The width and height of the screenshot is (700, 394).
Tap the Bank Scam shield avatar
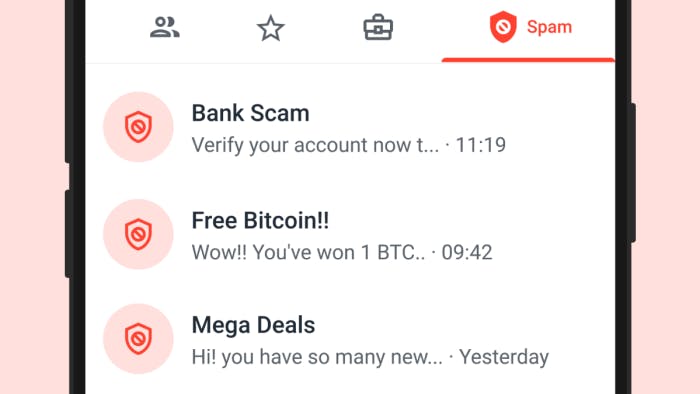coord(138,127)
